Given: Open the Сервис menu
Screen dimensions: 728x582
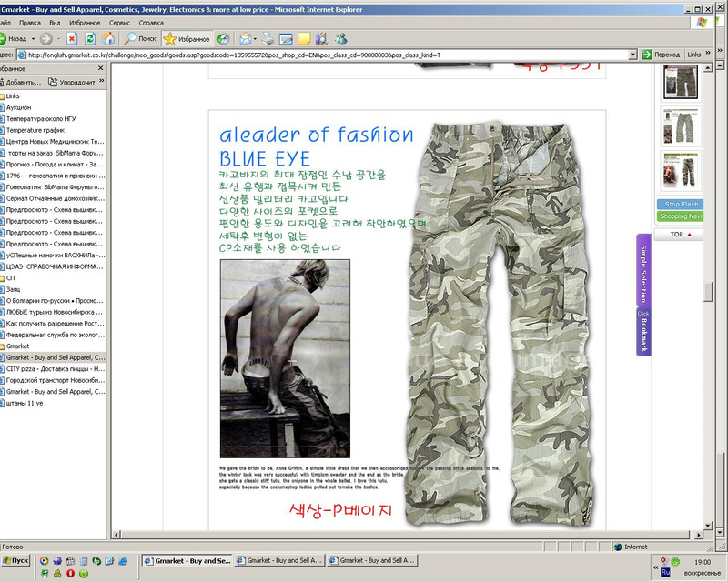Looking at the screenshot, I should click(x=118, y=21).
